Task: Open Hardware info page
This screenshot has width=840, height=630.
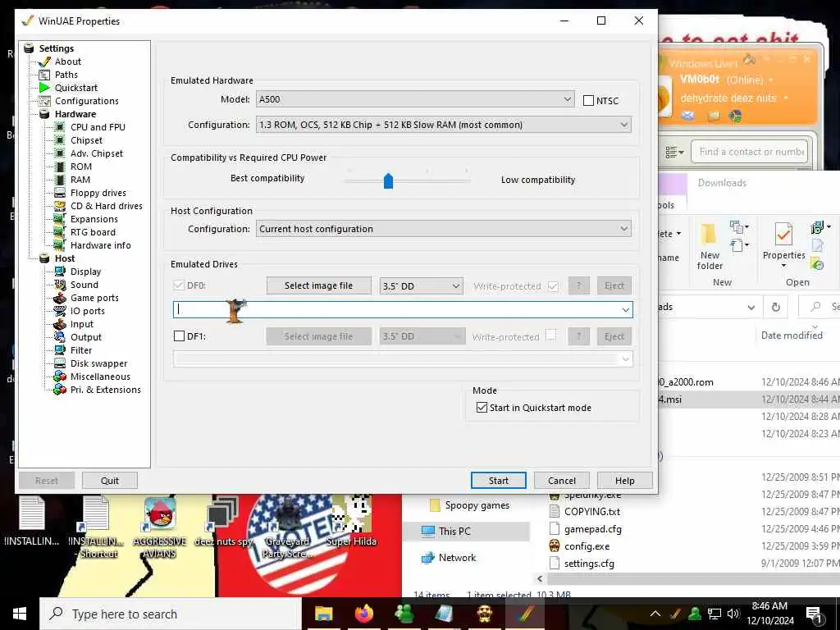Action: click(x=101, y=245)
